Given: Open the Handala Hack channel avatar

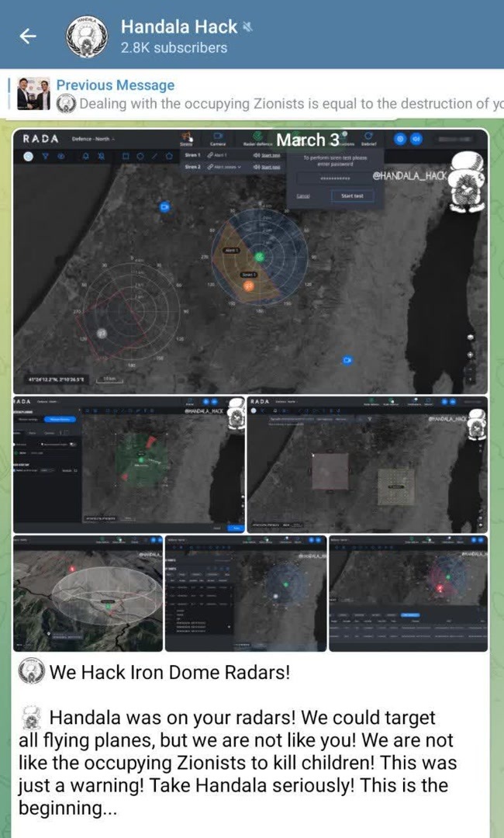Looking at the screenshot, I should (87, 36).
